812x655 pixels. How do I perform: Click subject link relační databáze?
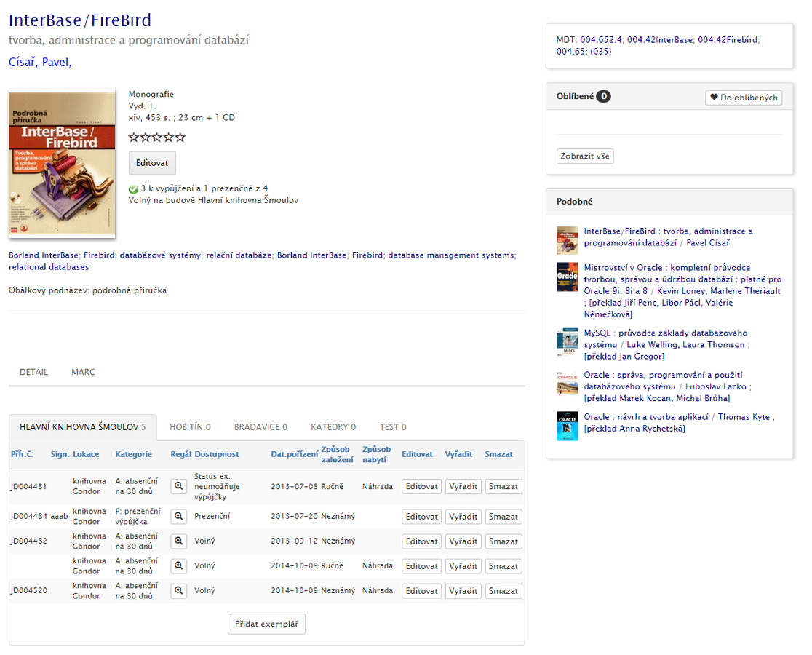pyautogui.click(x=239, y=255)
